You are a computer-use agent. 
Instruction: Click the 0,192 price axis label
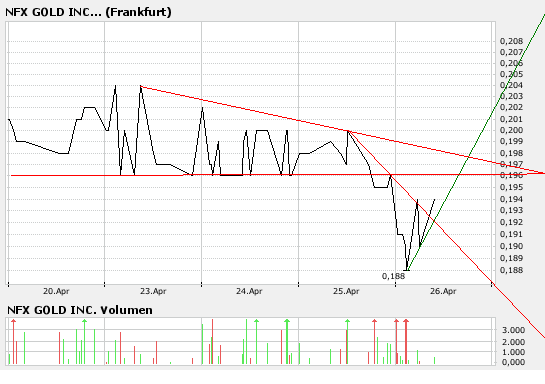[x=511, y=222]
